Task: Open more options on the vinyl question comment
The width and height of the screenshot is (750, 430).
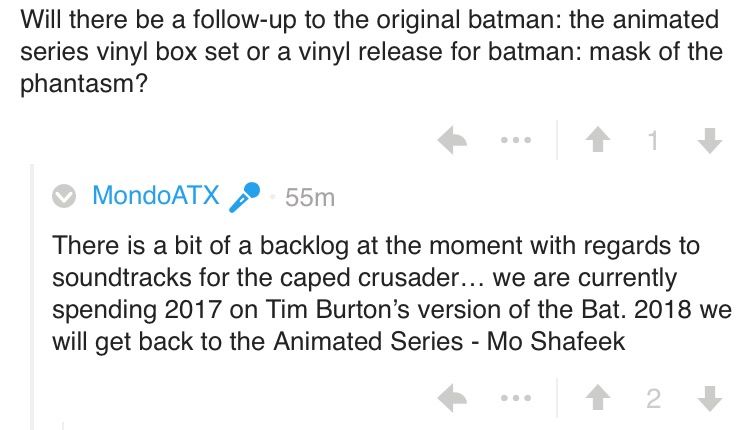Action: click(x=514, y=142)
